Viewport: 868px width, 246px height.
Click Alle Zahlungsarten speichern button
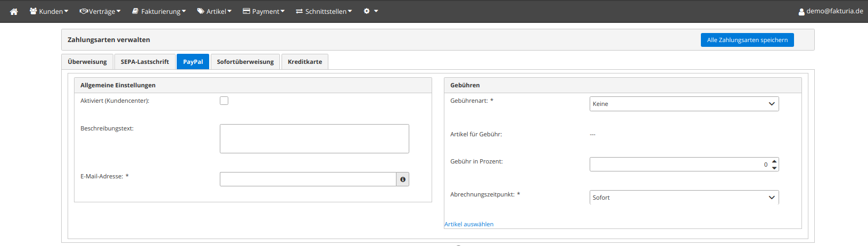(747, 40)
